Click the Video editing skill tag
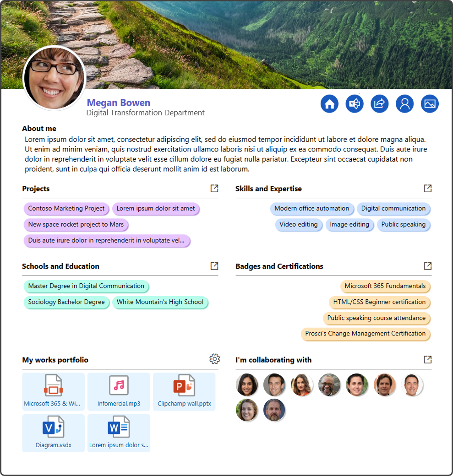 coord(299,225)
